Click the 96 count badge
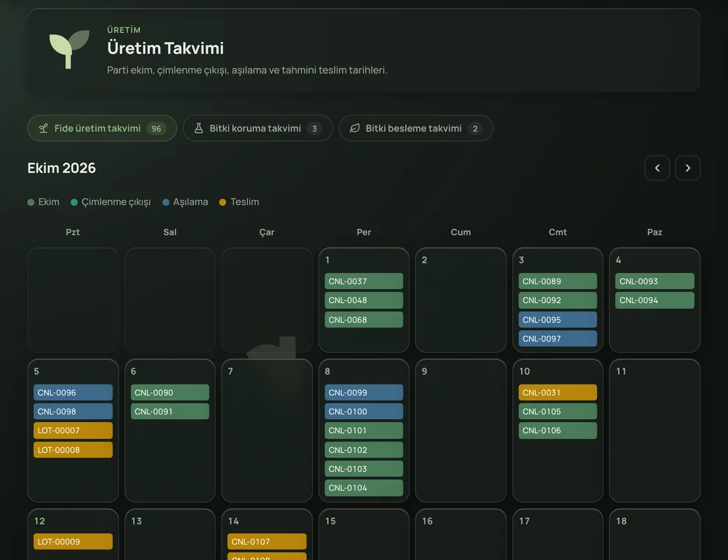 156,129
